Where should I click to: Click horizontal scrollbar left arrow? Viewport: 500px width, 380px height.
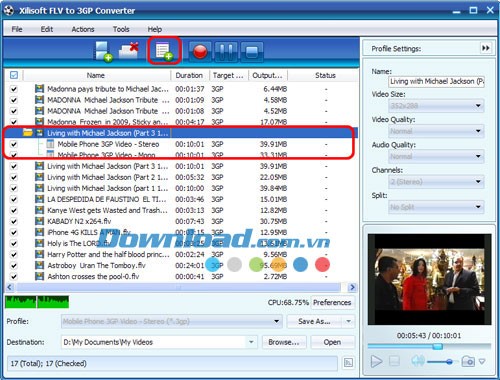(10, 287)
